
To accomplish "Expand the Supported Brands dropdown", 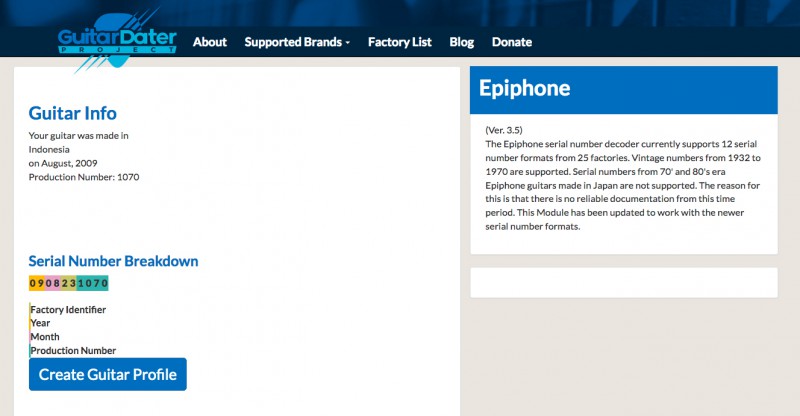I will tap(297, 42).
